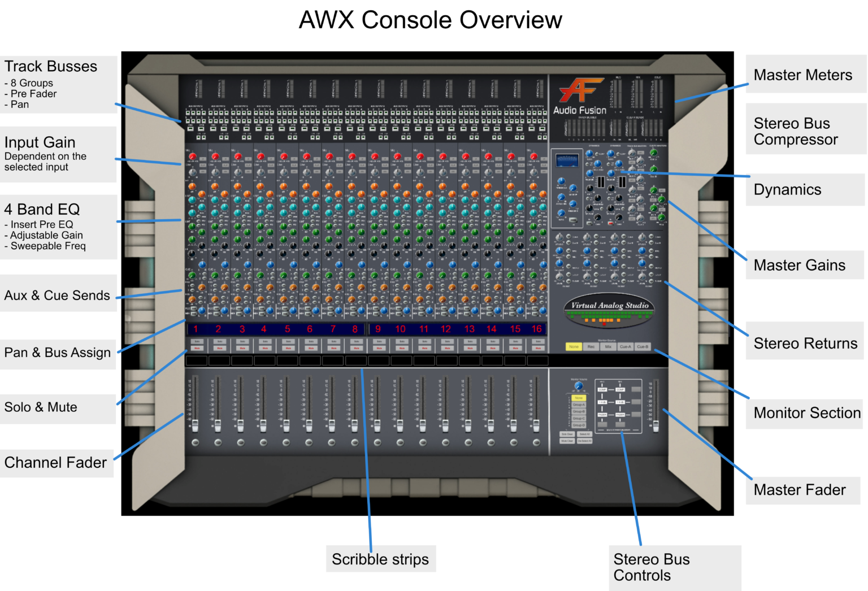This screenshot has width=868, height=591.
Task: Select the Group-A button
Action: coord(579,405)
